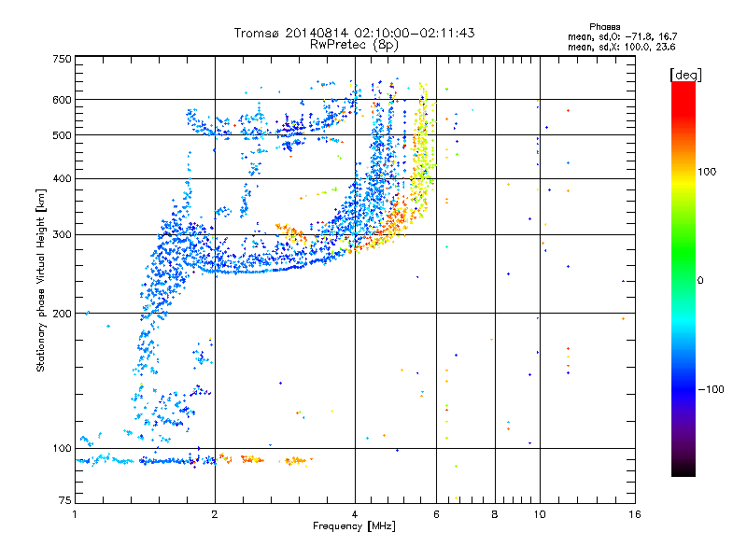Viewport: 747px width, 560px height.
Task: Click the x-axis tick label '4'
Action: pyautogui.click(x=355, y=514)
